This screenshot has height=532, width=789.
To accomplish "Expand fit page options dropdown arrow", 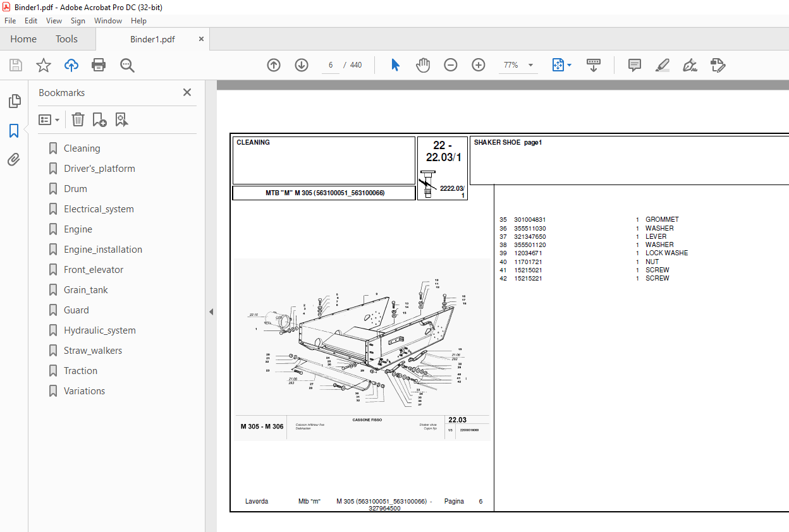I will pos(570,65).
